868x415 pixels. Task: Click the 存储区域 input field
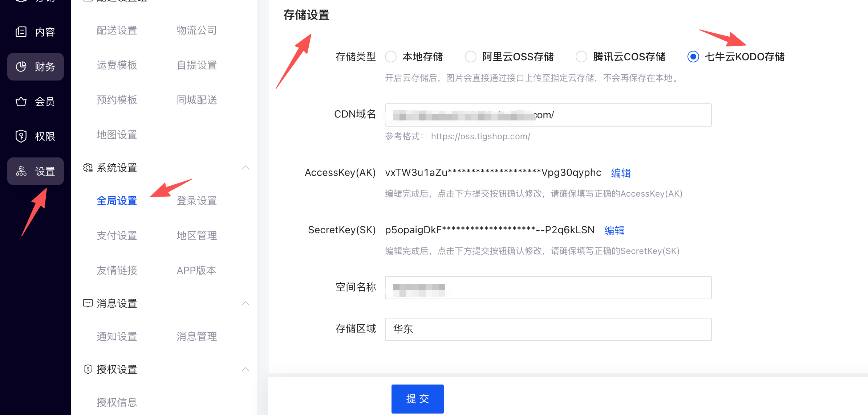click(x=548, y=329)
